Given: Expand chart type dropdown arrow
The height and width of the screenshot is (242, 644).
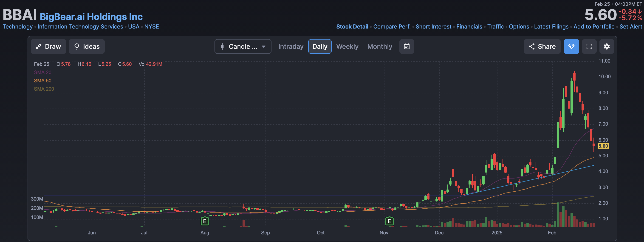Looking at the screenshot, I should tap(263, 47).
